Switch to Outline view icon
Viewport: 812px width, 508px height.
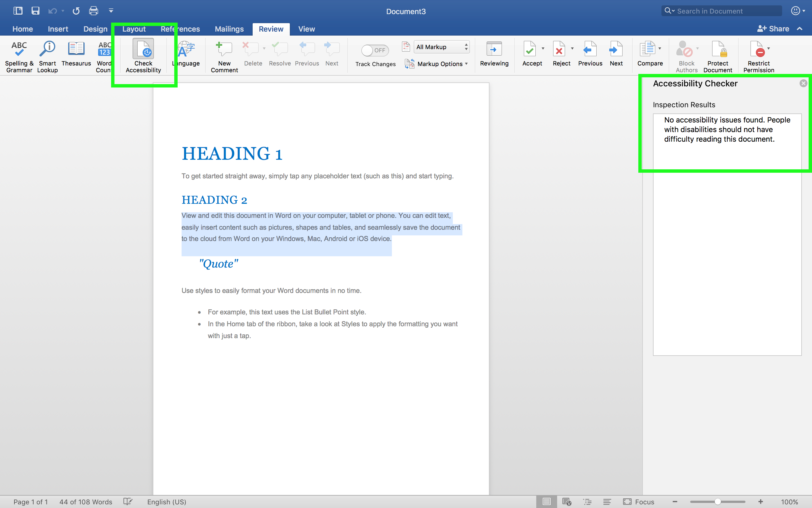[x=587, y=502]
